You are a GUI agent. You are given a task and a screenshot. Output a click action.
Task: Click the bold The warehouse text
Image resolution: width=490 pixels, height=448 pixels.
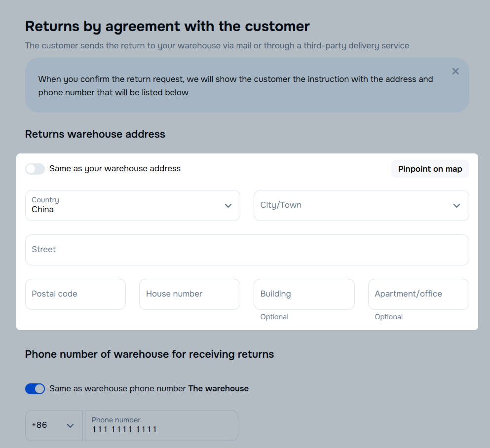tap(219, 389)
